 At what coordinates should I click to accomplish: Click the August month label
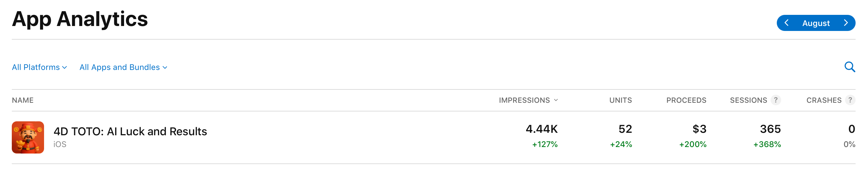[816, 23]
